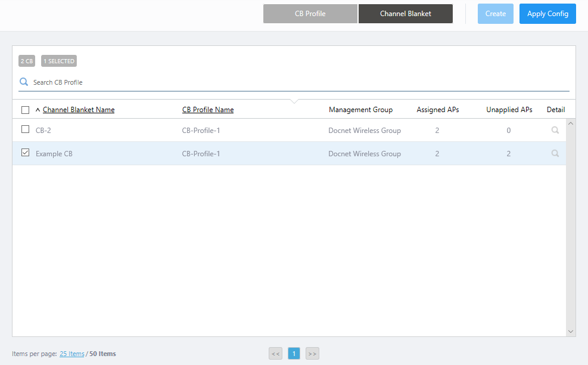Click the search magnifier icon

pos(24,82)
